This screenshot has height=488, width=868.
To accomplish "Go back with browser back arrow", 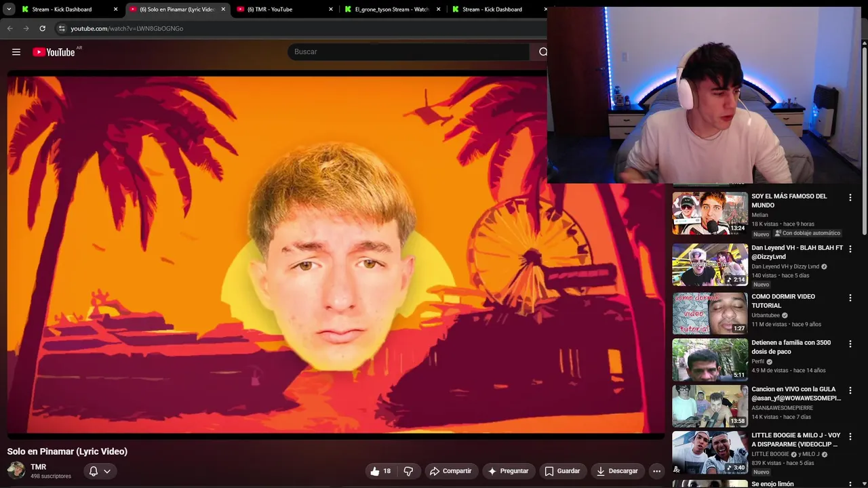I will click(9, 28).
